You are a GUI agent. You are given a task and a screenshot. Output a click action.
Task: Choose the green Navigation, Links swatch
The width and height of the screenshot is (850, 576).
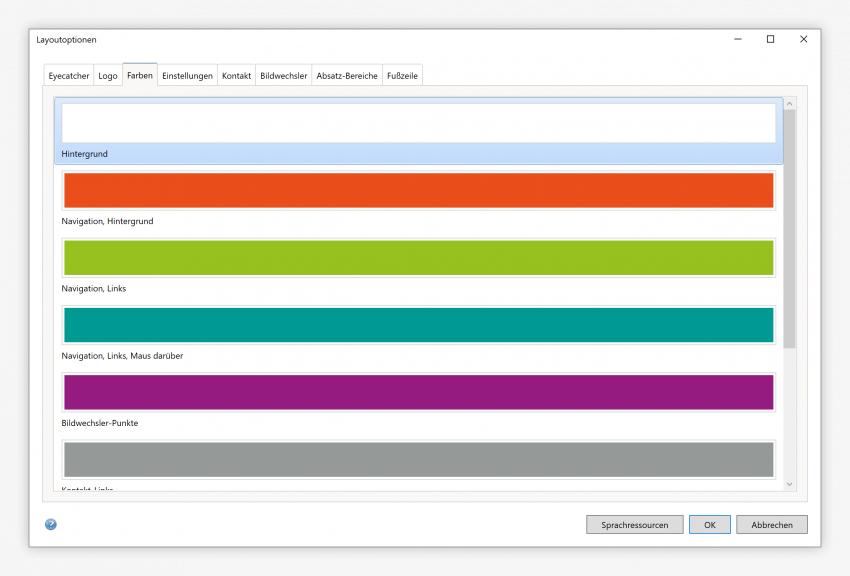click(418, 257)
